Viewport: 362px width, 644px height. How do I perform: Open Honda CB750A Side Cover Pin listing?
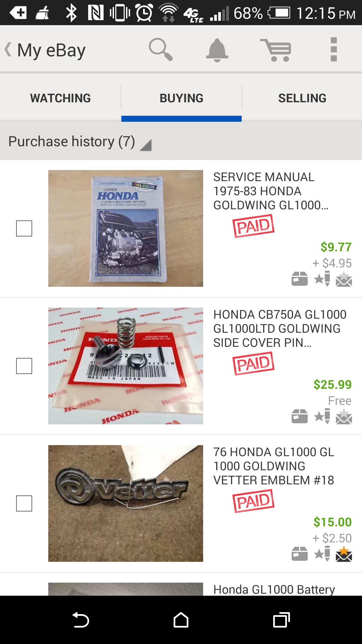pyautogui.click(x=280, y=328)
